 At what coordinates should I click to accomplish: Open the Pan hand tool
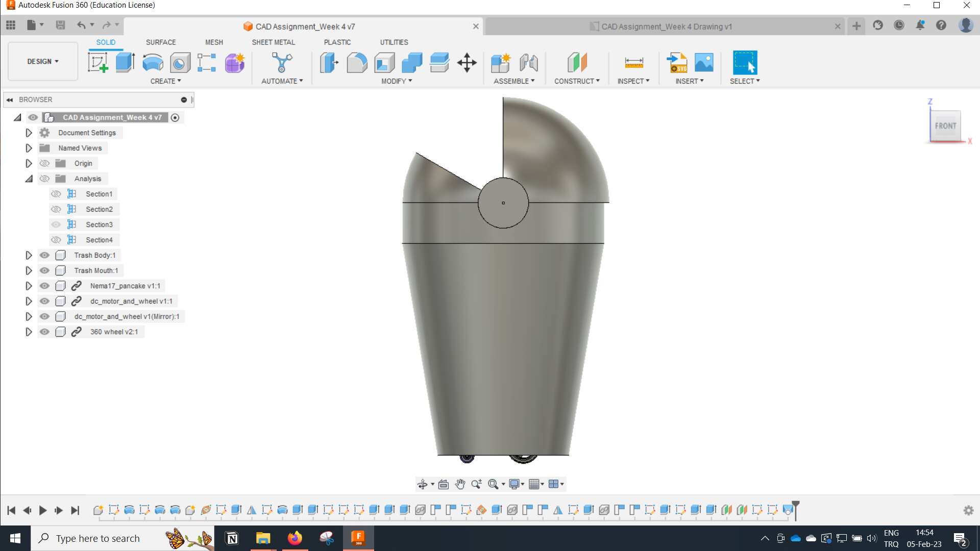(460, 484)
